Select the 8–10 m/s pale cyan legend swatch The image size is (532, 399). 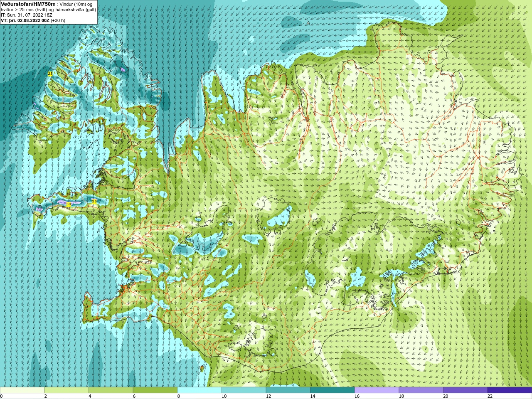pos(199,390)
